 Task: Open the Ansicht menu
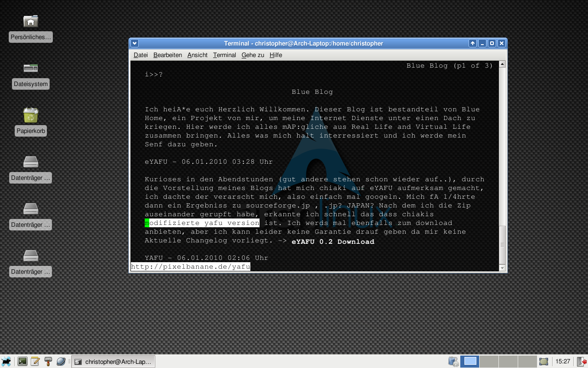(198, 55)
